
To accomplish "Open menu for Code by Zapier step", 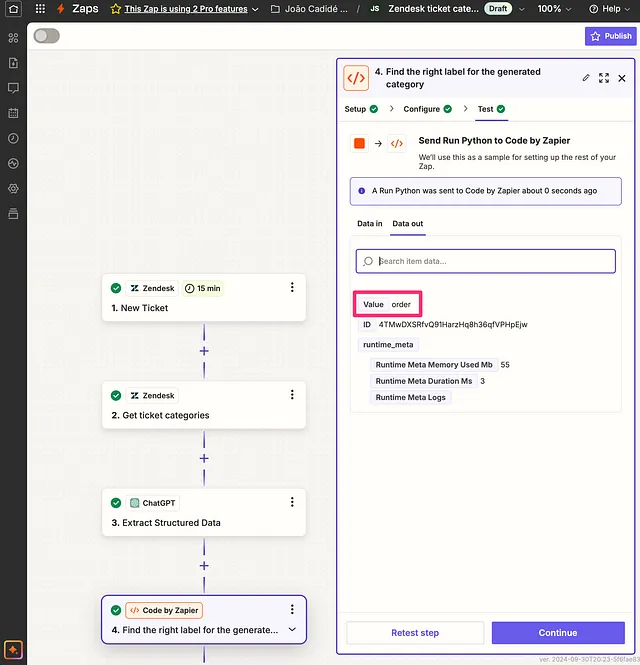I will pyautogui.click(x=292, y=609).
